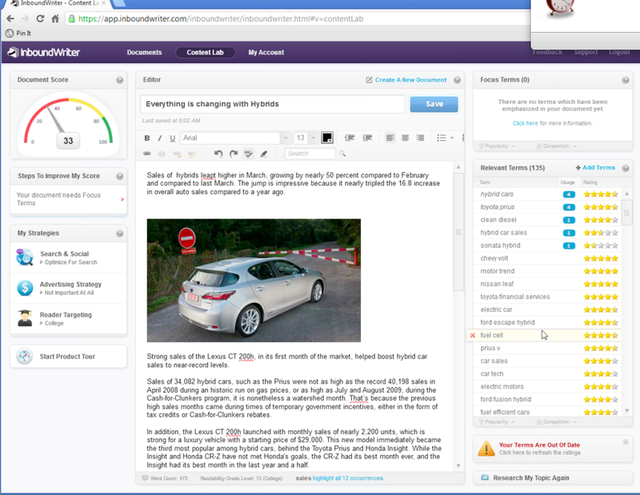Open the Editor panel help icon
Image resolution: width=640 pixels, height=495 pixels.
click(x=457, y=80)
